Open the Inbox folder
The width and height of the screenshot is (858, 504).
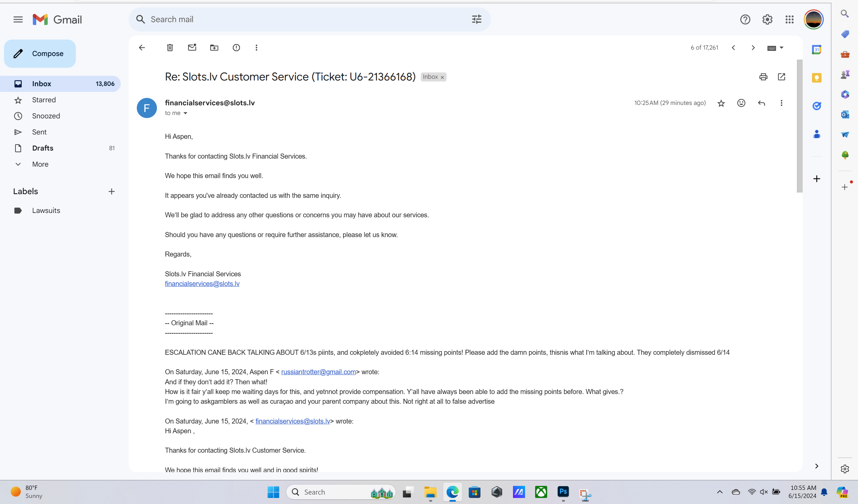pyautogui.click(x=60, y=84)
